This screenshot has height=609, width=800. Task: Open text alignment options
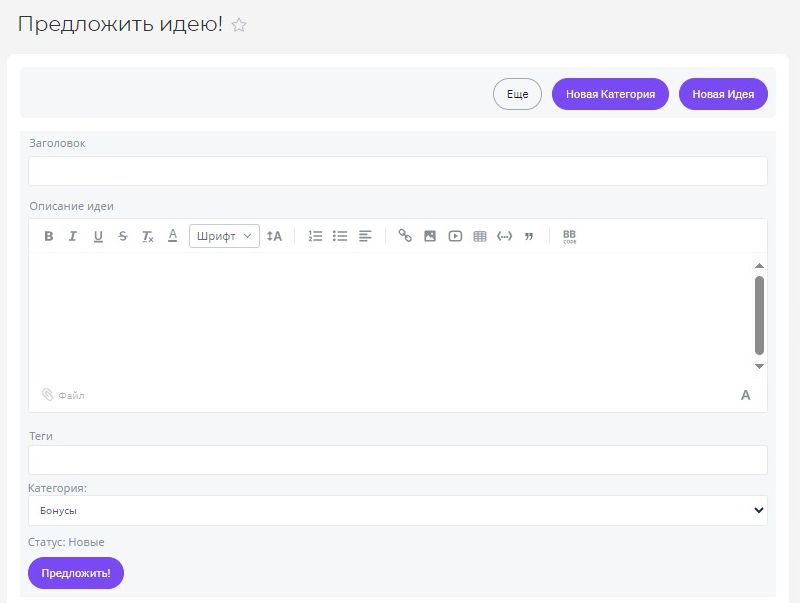click(x=365, y=236)
